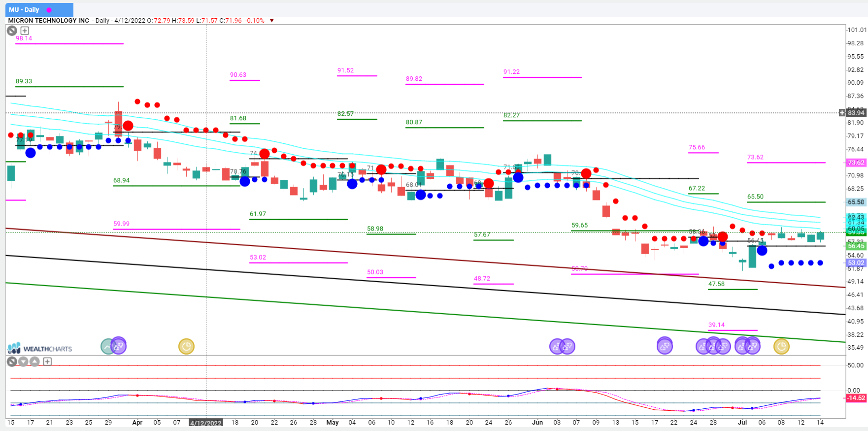This screenshot has width=868, height=431.
Task: Click the 101.01 value on price axis
Action: [x=857, y=30]
